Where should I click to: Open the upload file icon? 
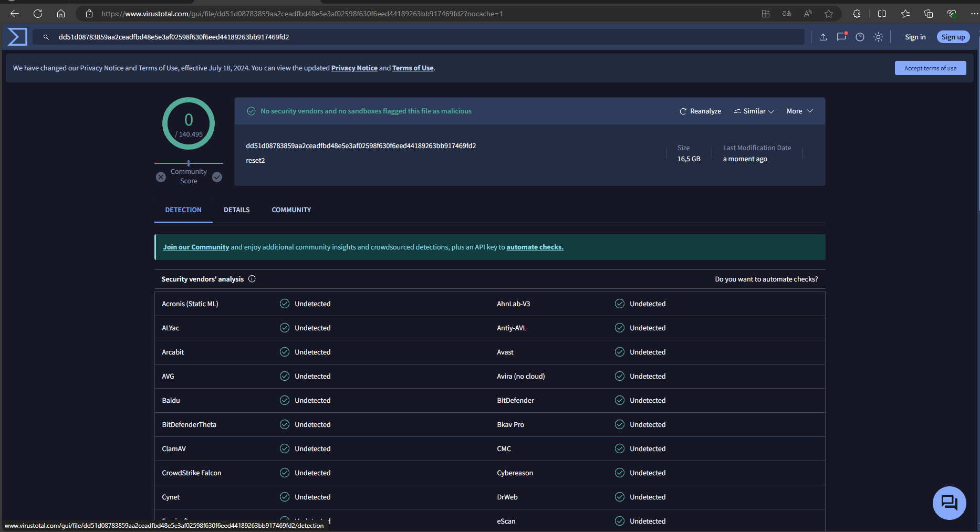(823, 37)
